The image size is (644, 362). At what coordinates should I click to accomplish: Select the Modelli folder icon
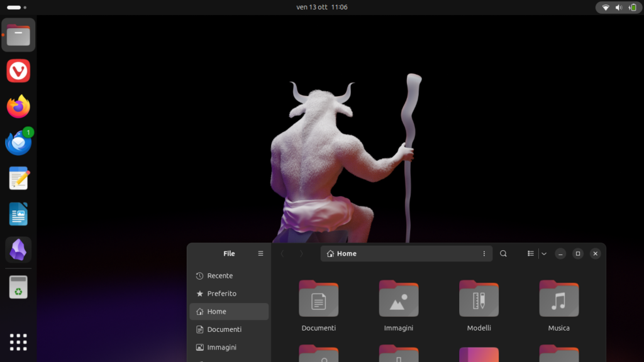479,299
